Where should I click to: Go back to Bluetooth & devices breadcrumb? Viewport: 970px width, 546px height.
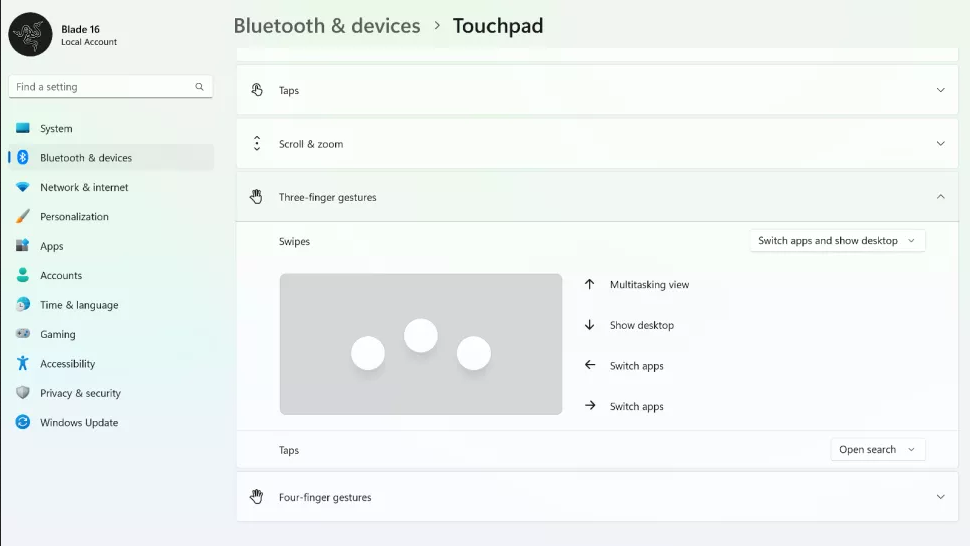[x=327, y=26]
